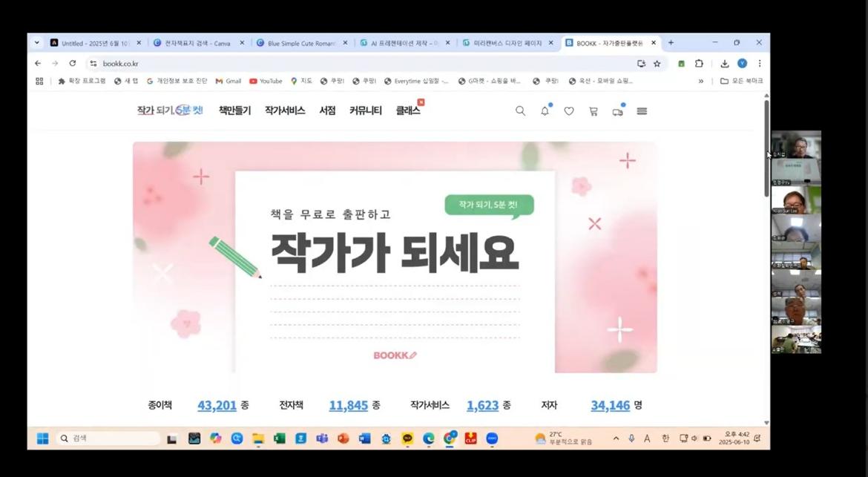Screen dimensions: 868x477
Task: Show hidden system tray icons chevron
Action: [616, 438]
